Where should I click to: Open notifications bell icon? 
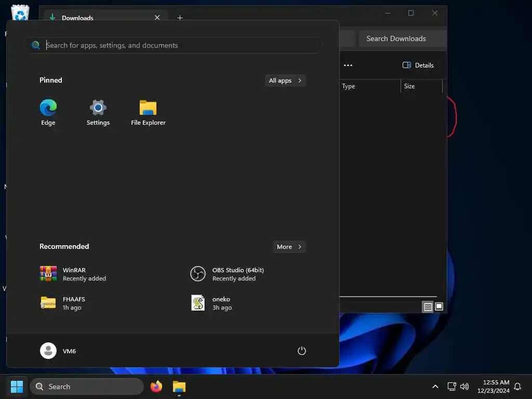coord(518,387)
